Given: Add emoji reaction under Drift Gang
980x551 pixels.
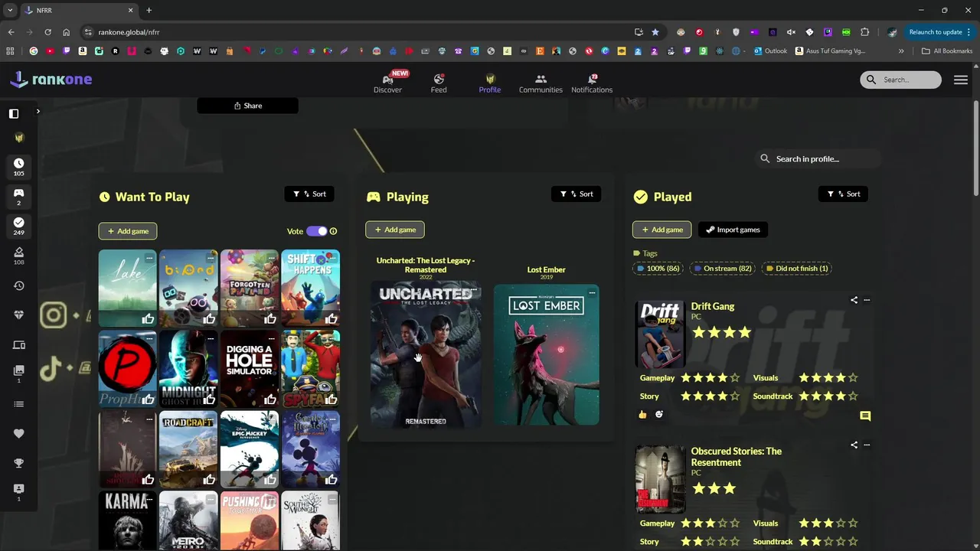Looking at the screenshot, I should (x=659, y=415).
